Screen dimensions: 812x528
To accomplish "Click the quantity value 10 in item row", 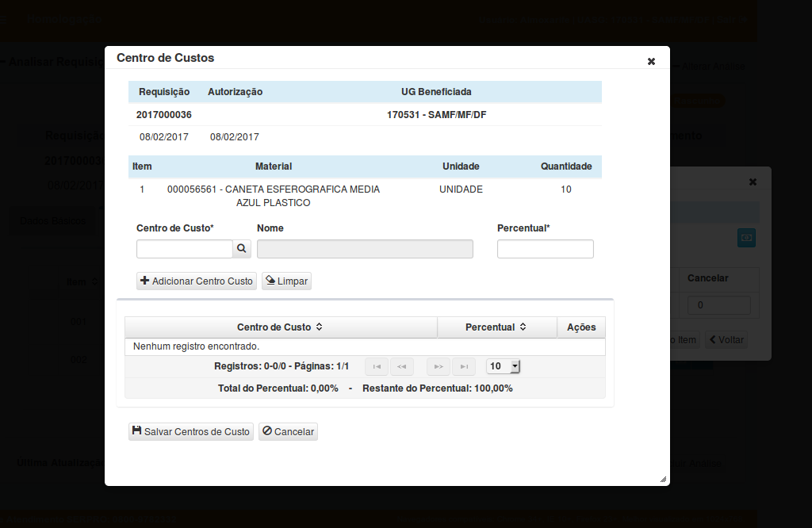I will click(x=566, y=189).
